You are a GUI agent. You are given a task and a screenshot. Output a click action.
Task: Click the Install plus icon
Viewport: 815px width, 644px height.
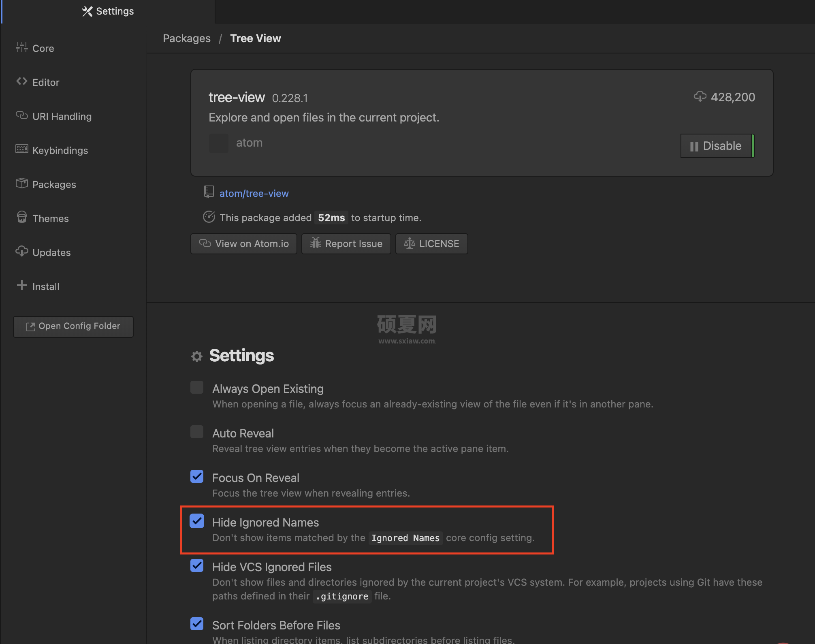coord(22,285)
